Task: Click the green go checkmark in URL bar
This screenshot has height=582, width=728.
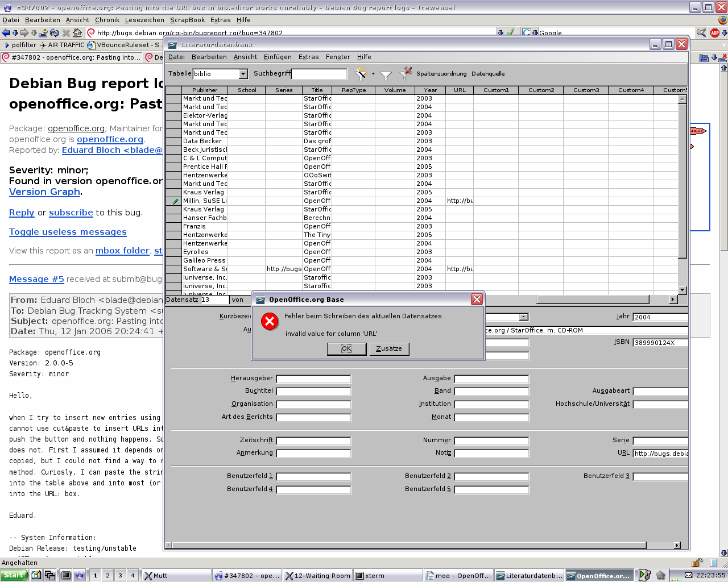Action: click(510, 33)
